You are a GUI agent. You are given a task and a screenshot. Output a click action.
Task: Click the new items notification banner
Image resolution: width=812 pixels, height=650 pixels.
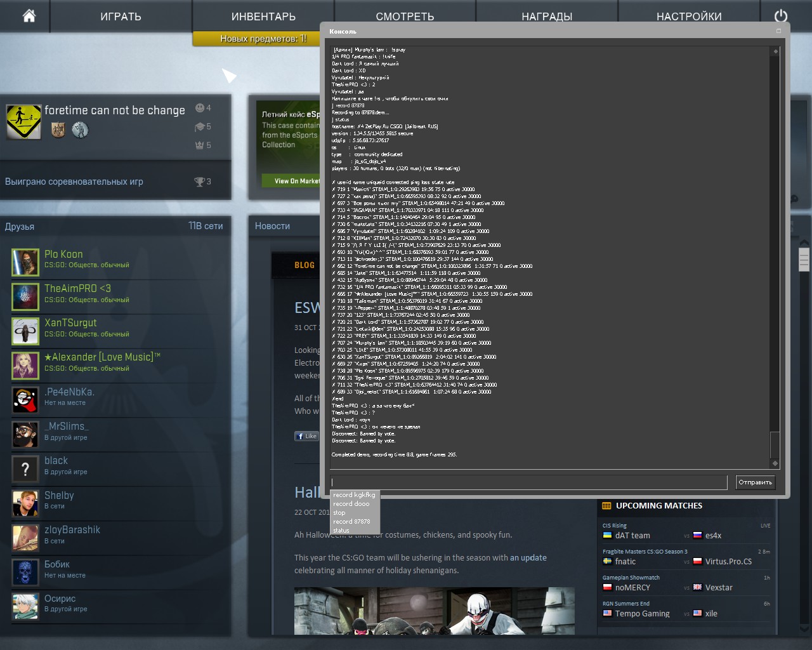click(263, 39)
